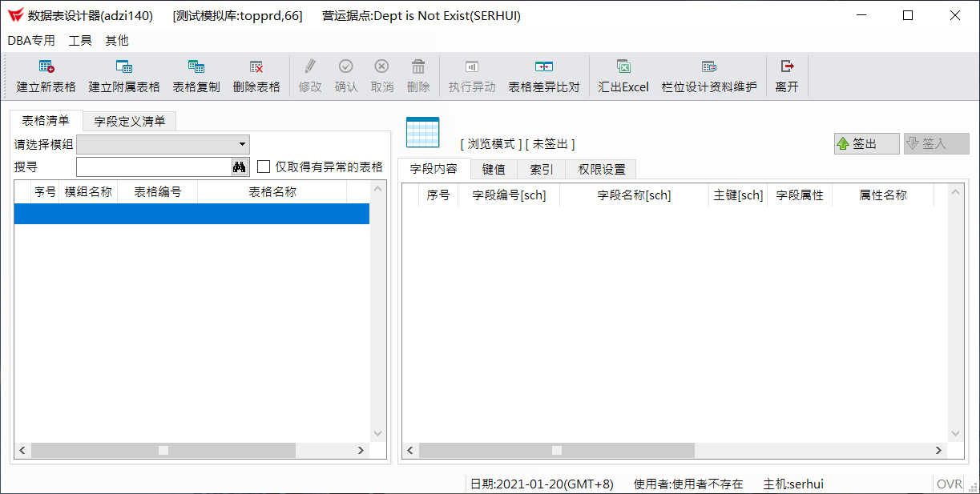
Task: Click the 表格差异比对 toolbar icon
Action: (544, 66)
